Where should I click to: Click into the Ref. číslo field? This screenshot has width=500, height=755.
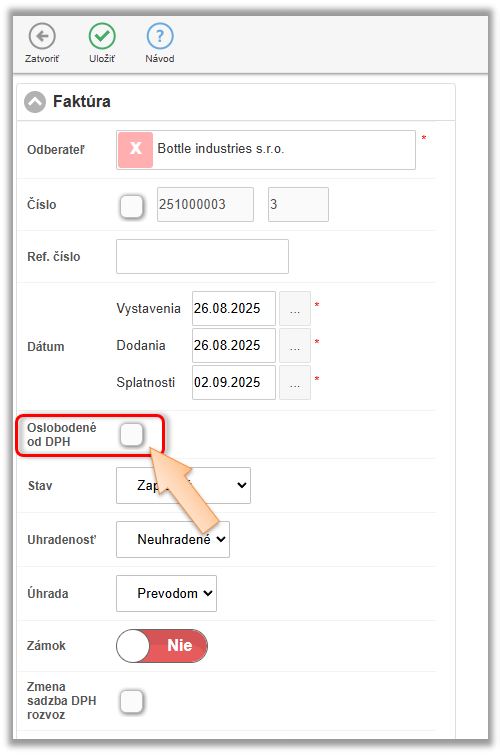[x=202, y=256]
